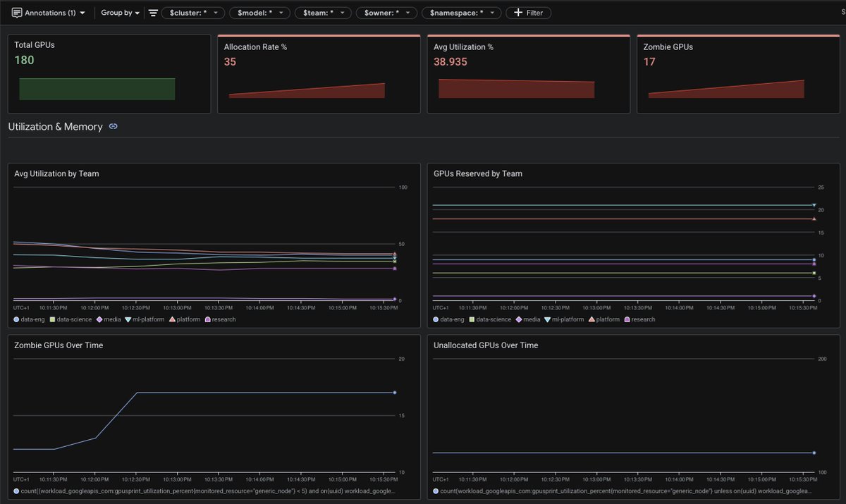Open the Avg Utilization % scorecard sparkline
This screenshot has height=504, width=846.
pyautogui.click(x=516, y=88)
